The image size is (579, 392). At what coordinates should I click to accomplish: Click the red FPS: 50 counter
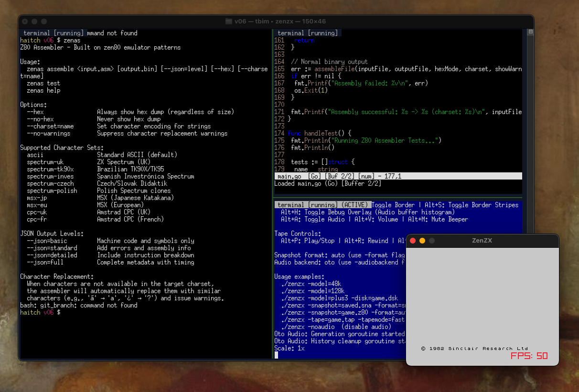pyautogui.click(x=529, y=356)
